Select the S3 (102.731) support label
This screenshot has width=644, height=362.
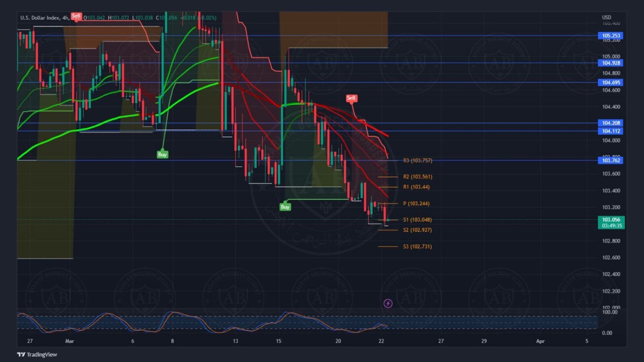[417, 247]
